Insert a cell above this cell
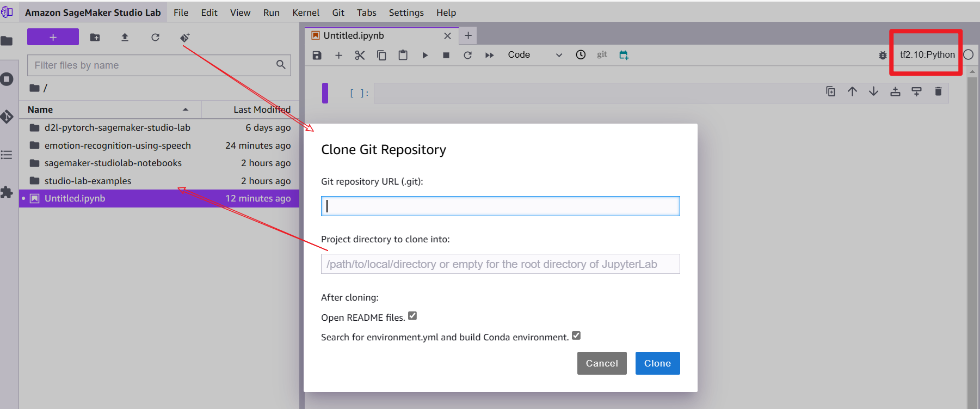This screenshot has width=980, height=409. [895, 91]
